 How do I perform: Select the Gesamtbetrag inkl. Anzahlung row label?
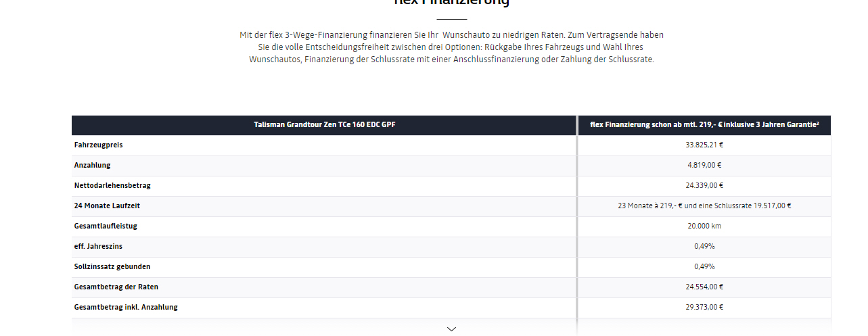tap(126, 307)
